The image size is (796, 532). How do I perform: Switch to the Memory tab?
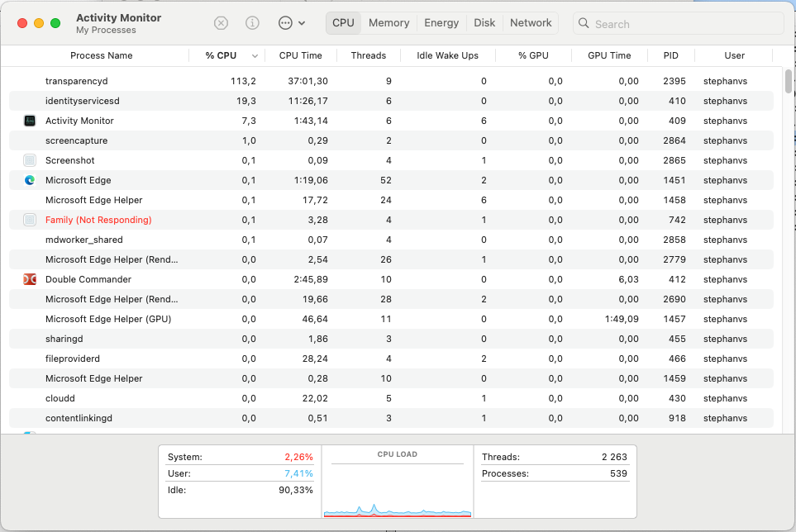click(388, 23)
